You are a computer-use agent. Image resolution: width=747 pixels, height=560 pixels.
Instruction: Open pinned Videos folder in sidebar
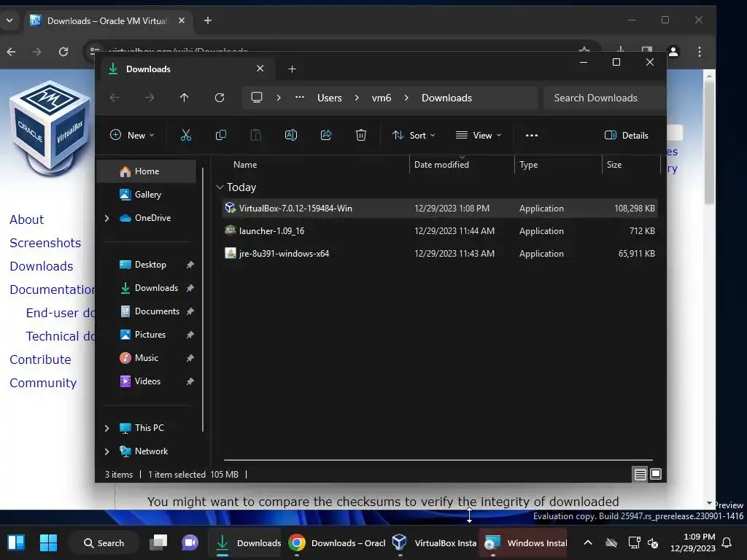click(147, 381)
